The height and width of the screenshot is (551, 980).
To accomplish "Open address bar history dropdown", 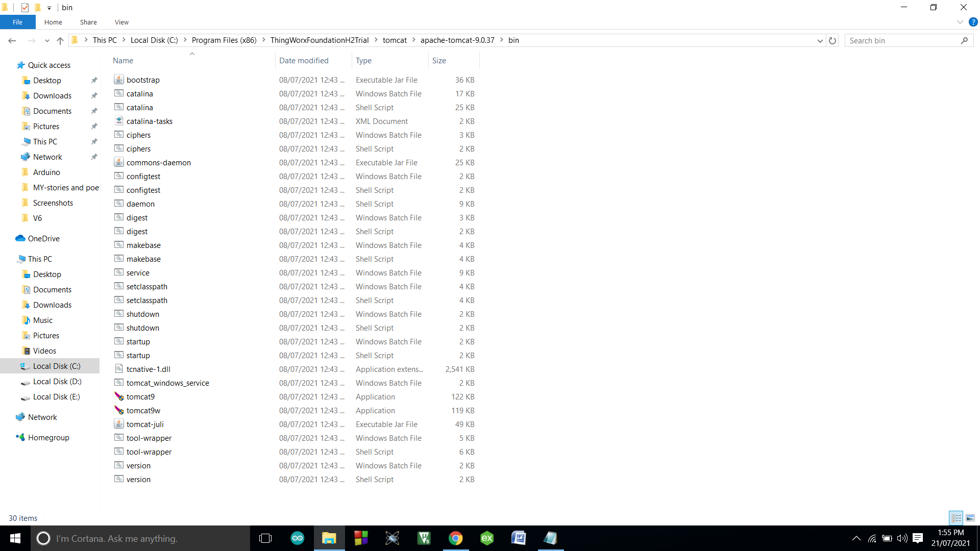I will point(820,41).
